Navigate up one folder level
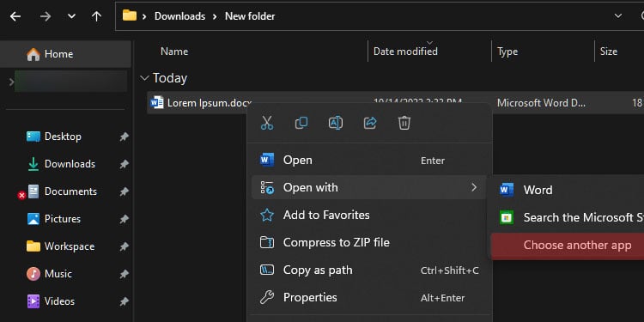Viewport: 644px width, 322px height. coord(96,16)
